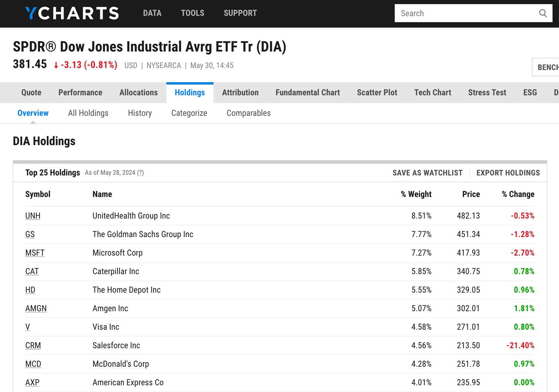The height and width of the screenshot is (392, 559).
Task: Click the 381.45 DIA price
Action: [x=30, y=64]
